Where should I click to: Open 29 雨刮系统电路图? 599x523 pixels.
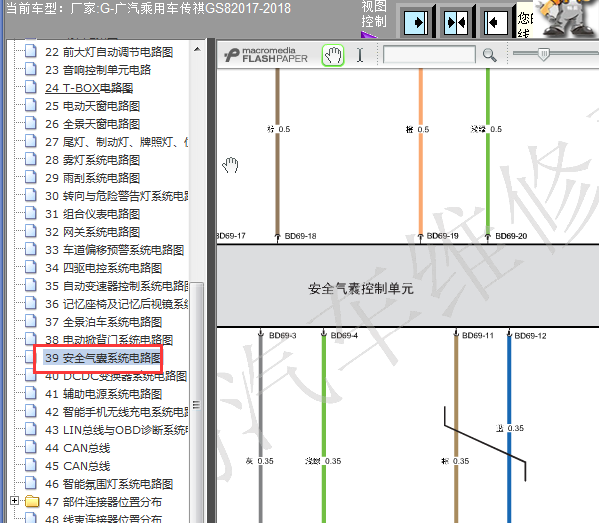(92, 178)
